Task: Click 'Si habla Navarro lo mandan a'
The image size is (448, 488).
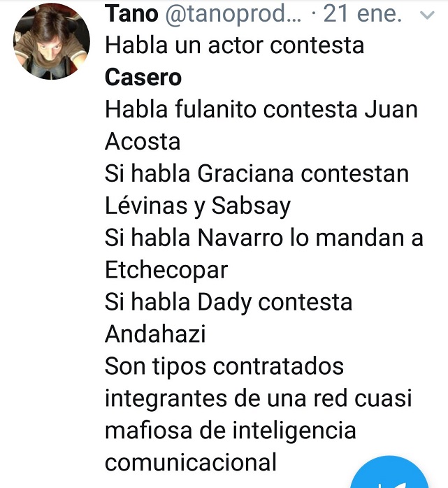Action: point(264,238)
